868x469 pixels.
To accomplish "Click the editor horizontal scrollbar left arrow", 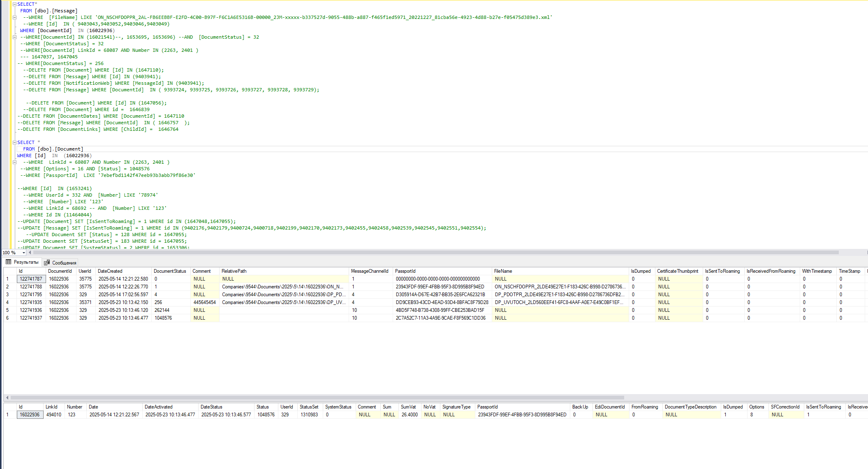I will (30, 253).
